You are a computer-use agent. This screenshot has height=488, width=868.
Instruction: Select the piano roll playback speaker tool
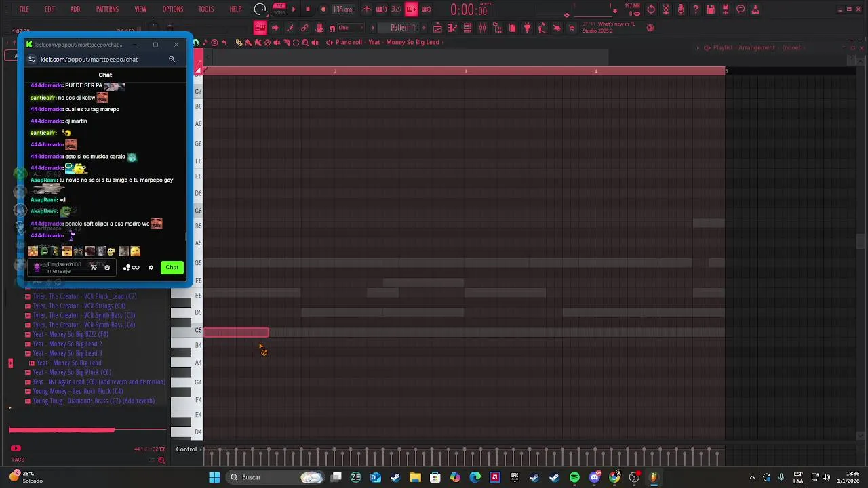[x=316, y=43]
